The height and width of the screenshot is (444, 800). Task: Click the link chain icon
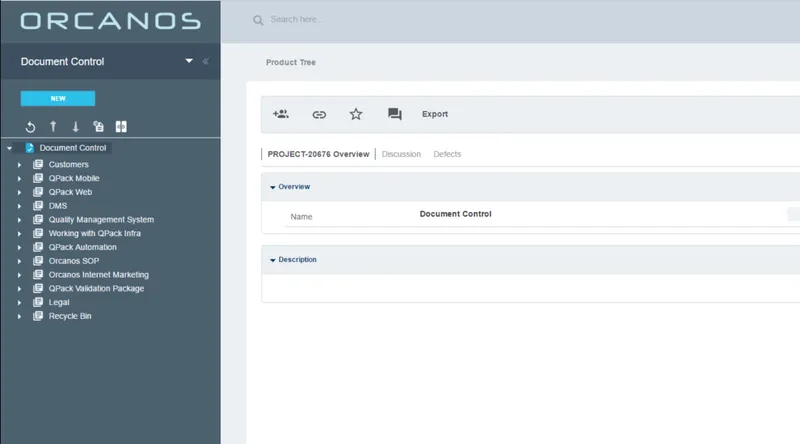[319, 114]
